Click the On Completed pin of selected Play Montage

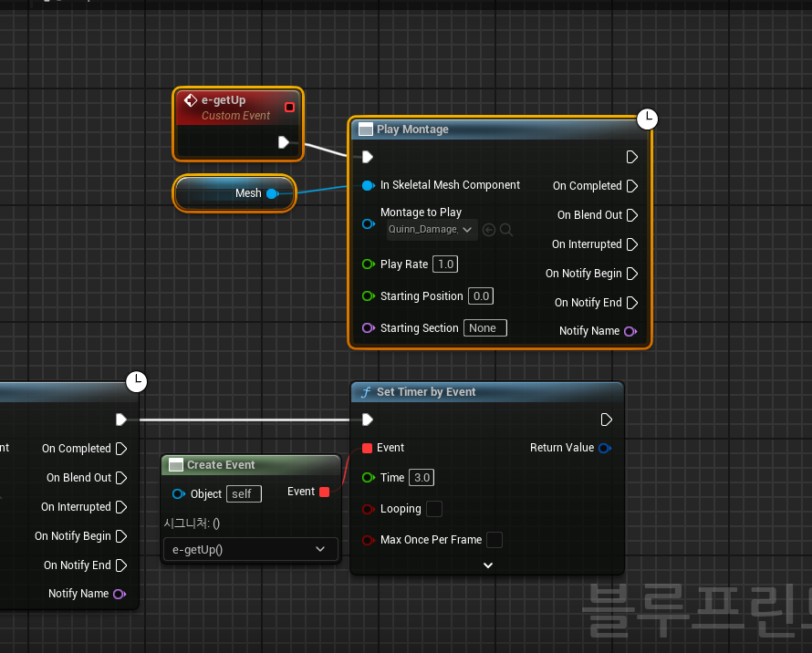click(631, 186)
